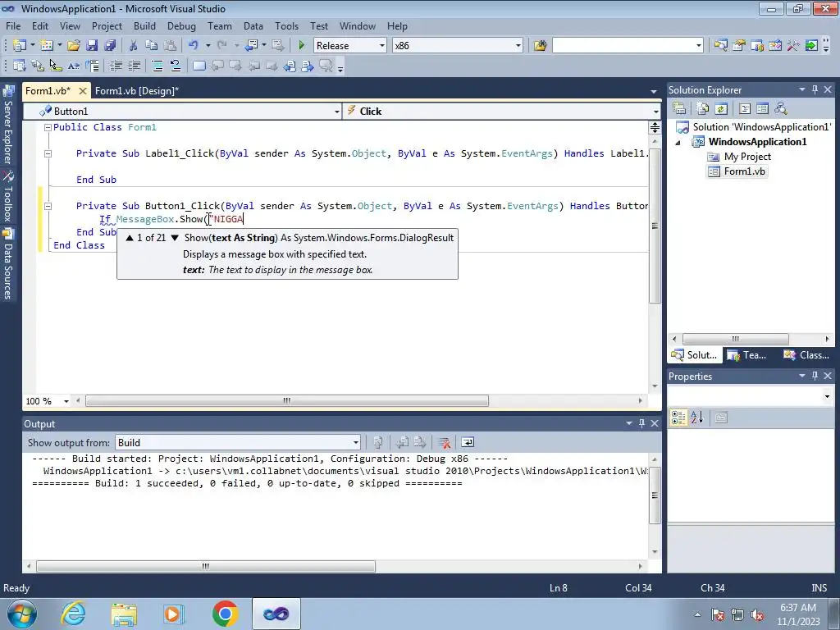The height and width of the screenshot is (630, 840).
Task: Open the Properties Window toolbar icon
Action: point(739,46)
